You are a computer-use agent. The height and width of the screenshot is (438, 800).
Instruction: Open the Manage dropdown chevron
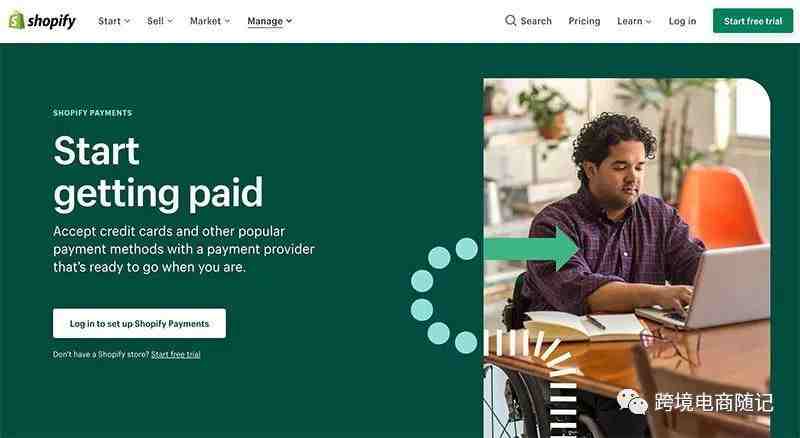pyautogui.click(x=289, y=21)
